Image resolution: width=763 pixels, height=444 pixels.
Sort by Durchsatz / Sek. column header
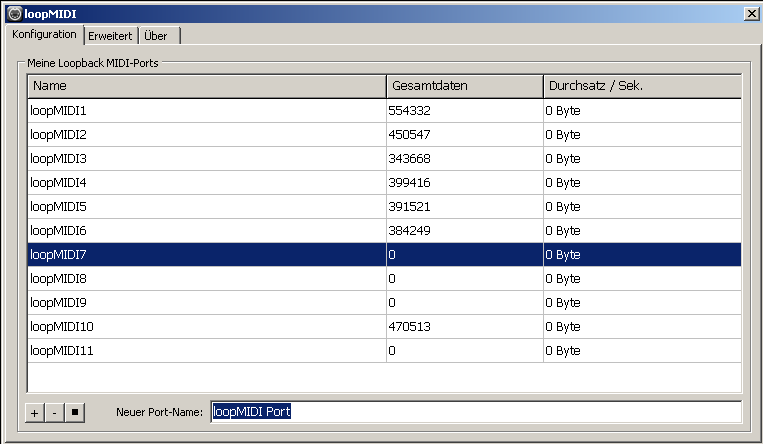(x=642, y=86)
